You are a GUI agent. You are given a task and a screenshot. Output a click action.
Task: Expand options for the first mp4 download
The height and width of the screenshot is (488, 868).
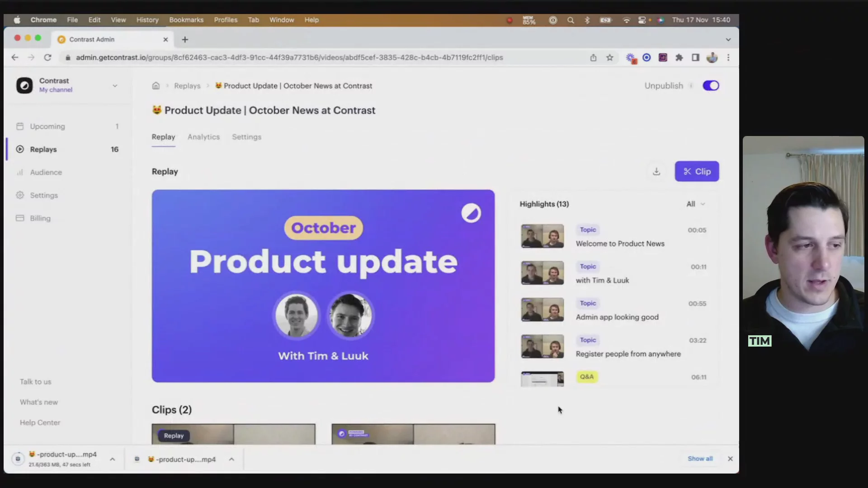113,459
